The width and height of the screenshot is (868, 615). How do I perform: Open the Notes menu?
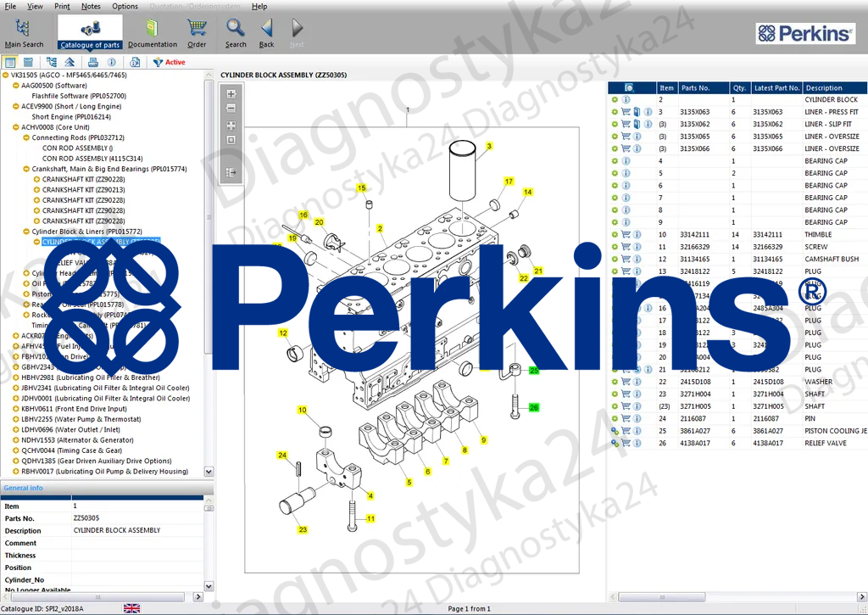91,6
